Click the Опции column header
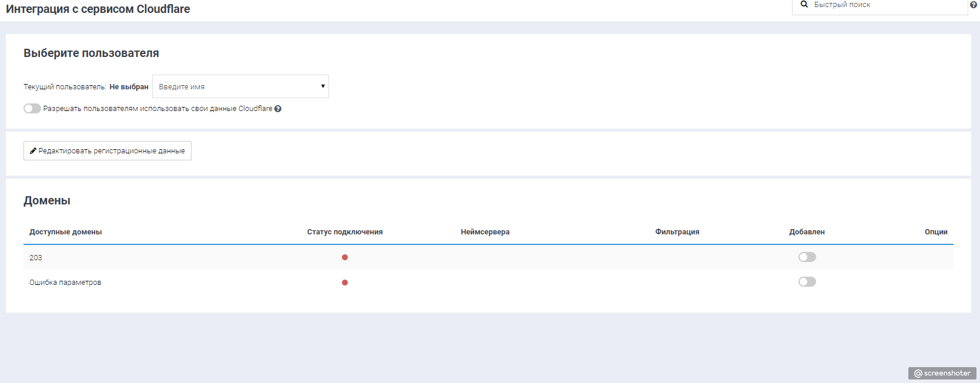The height and width of the screenshot is (383, 980). (x=935, y=232)
